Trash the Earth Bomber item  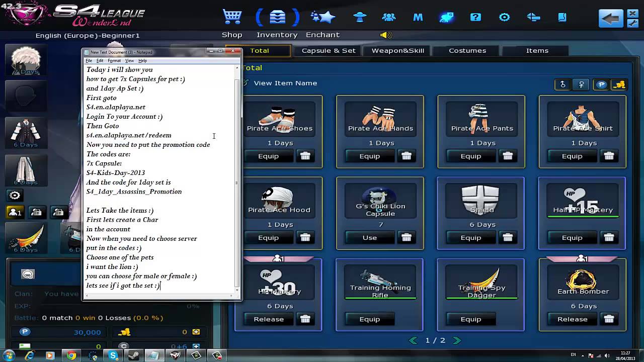pyautogui.click(x=609, y=319)
